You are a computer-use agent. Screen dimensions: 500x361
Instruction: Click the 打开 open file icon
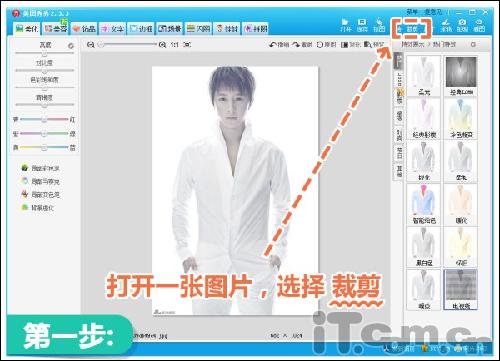click(346, 25)
